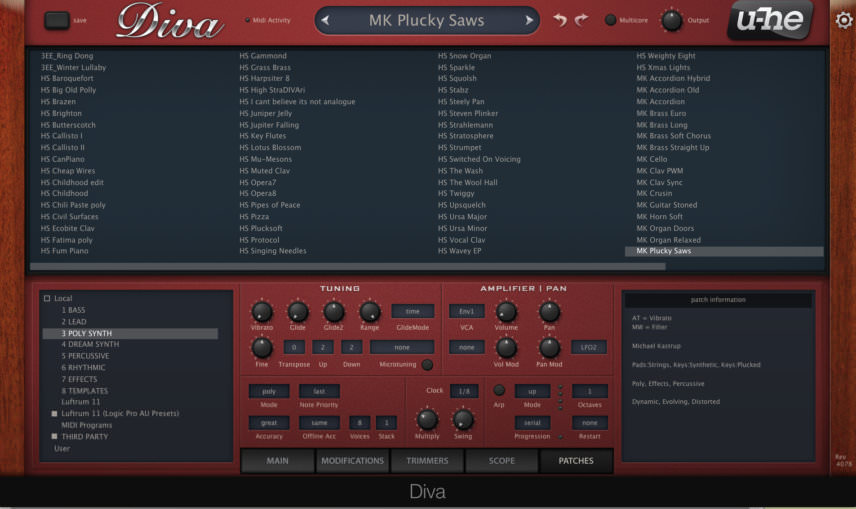
Task: Click the redo arrow
Action: (581, 20)
